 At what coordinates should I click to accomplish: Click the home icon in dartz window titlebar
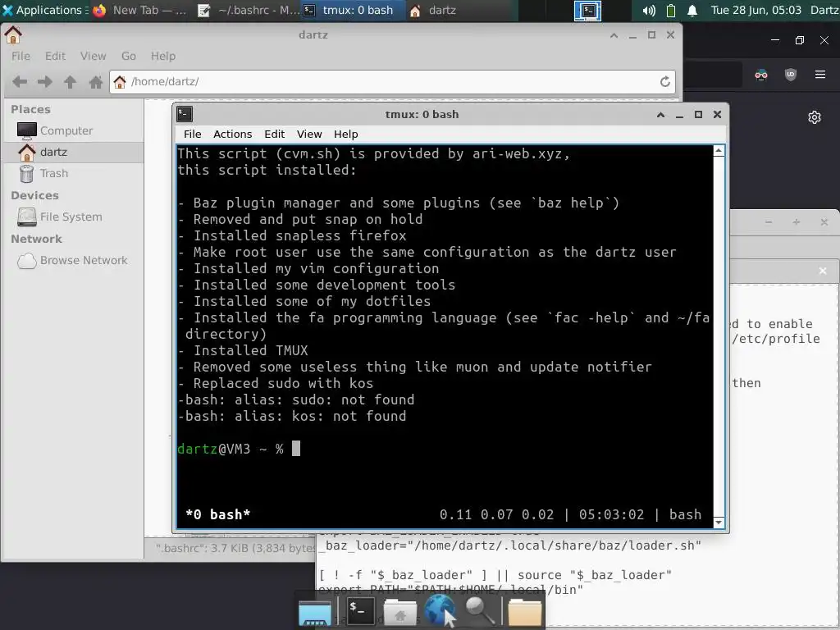click(x=13, y=34)
